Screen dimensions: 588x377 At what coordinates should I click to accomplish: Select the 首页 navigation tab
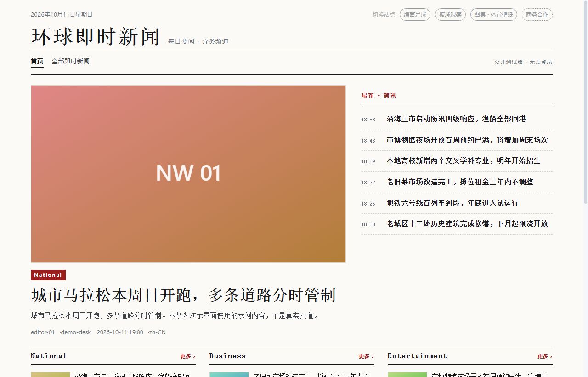pos(37,61)
